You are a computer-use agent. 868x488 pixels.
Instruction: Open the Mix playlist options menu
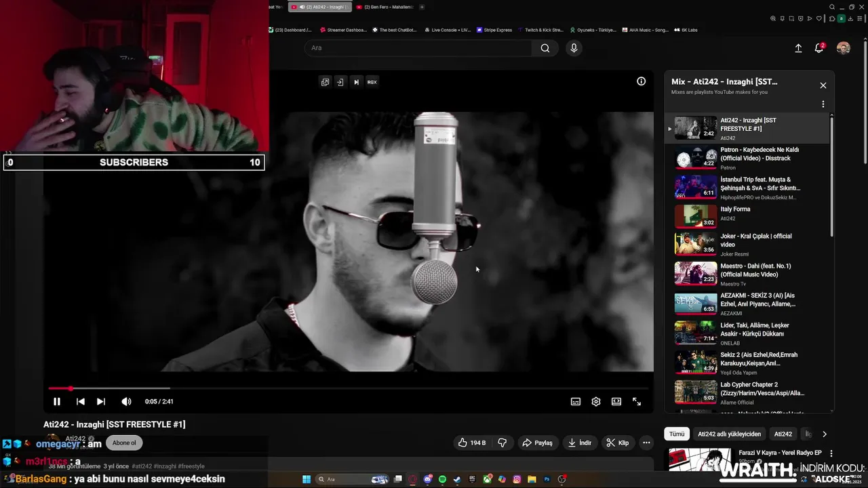click(x=823, y=104)
